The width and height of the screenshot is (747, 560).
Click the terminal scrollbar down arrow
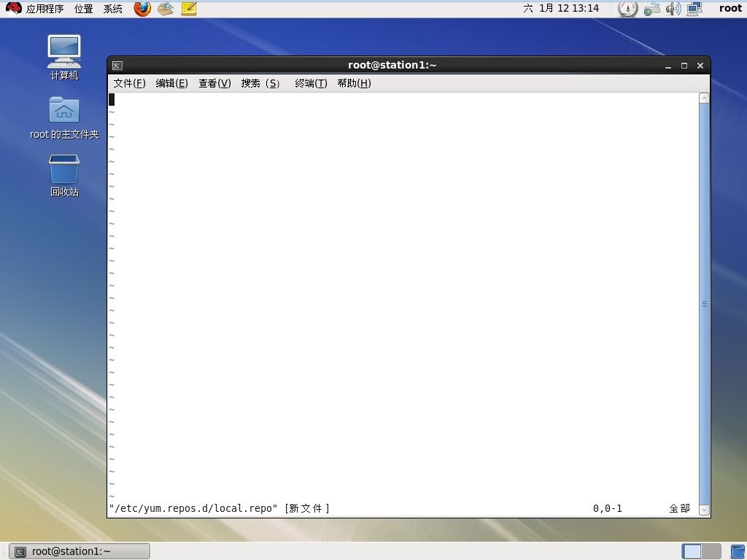704,510
